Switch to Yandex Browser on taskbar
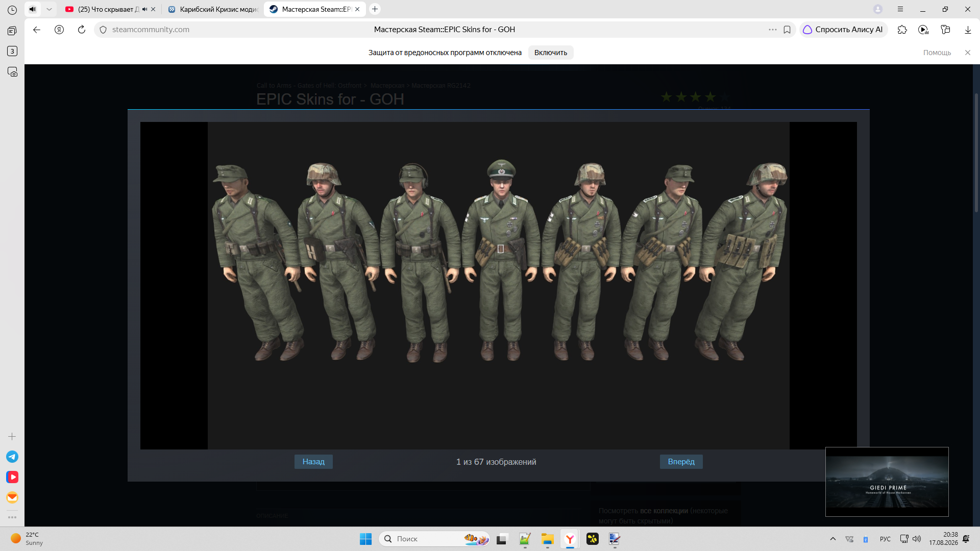Image resolution: width=980 pixels, height=551 pixels. pyautogui.click(x=570, y=539)
